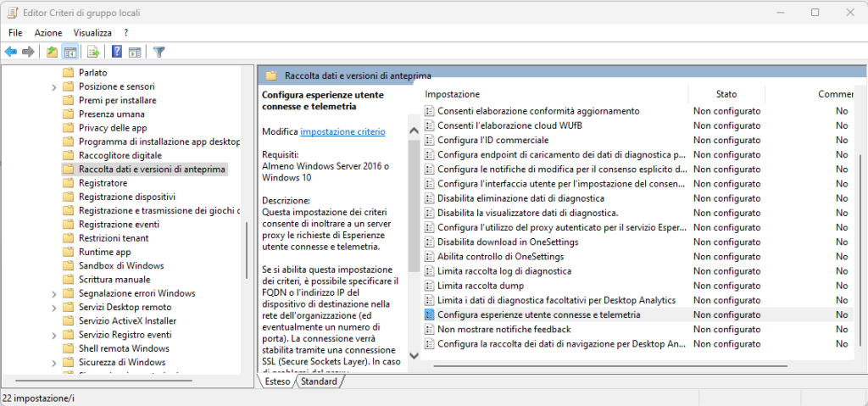Expand the 'Segnalazione errori Windows' tree node
The width and height of the screenshot is (868, 406).
(x=54, y=293)
